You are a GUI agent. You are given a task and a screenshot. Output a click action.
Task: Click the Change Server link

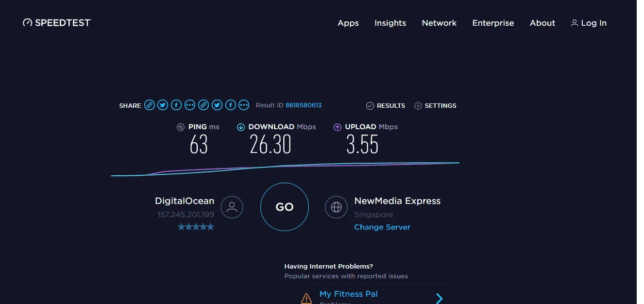[x=382, y=227]
